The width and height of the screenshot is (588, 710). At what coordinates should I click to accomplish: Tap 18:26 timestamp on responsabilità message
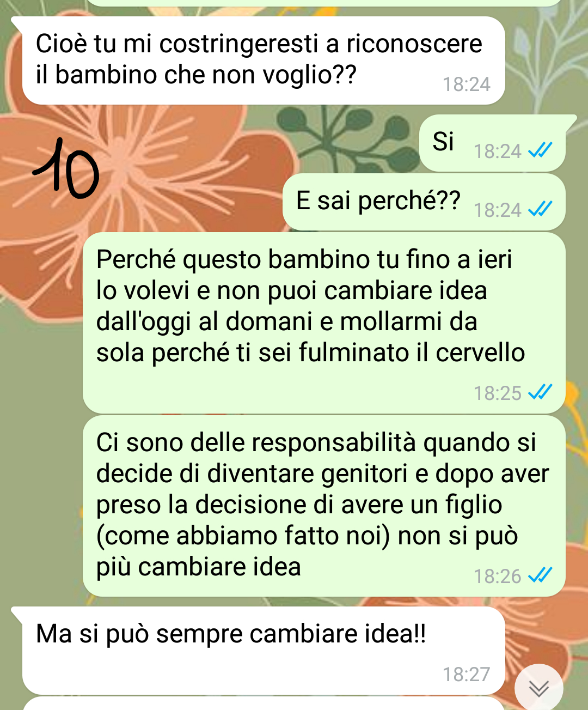[x=498, y=576]
